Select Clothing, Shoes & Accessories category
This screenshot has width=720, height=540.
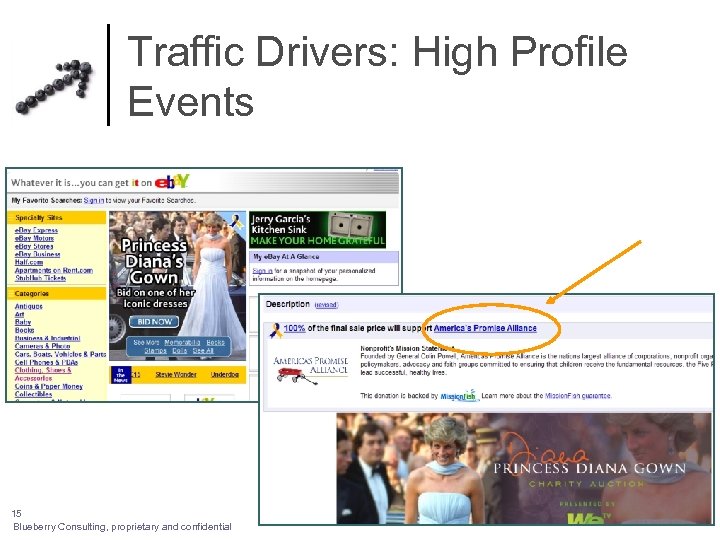click(43, 374)
